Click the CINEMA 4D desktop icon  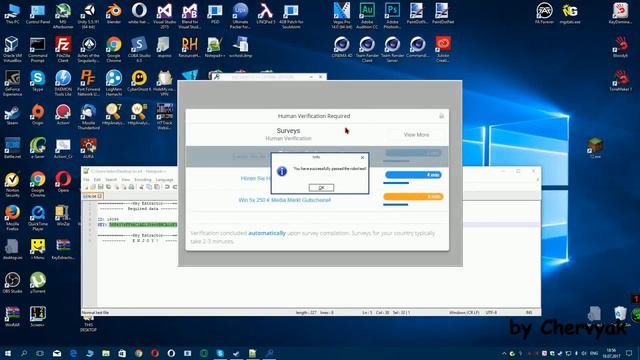coord(342,47)
